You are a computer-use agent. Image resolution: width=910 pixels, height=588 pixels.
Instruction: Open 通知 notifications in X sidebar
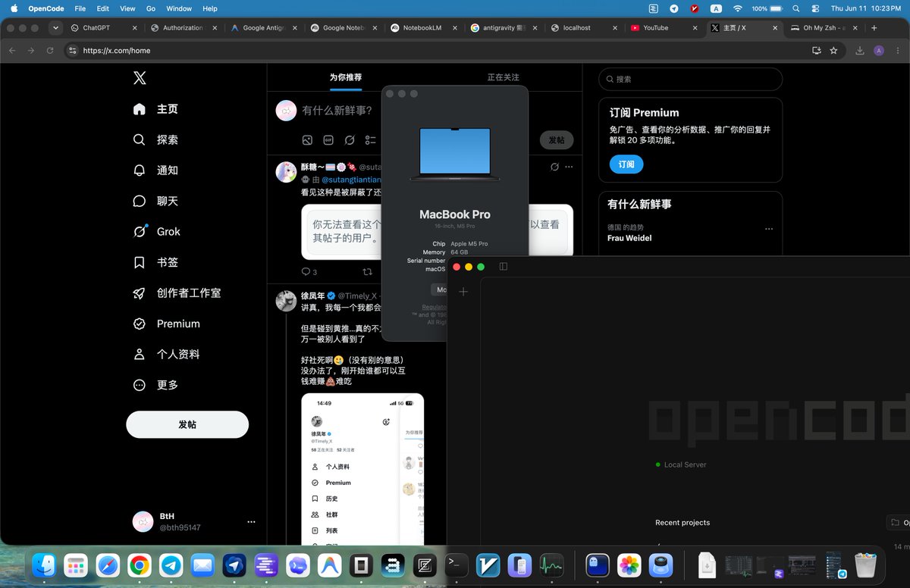pyautogui.click(x=155, y=170)
